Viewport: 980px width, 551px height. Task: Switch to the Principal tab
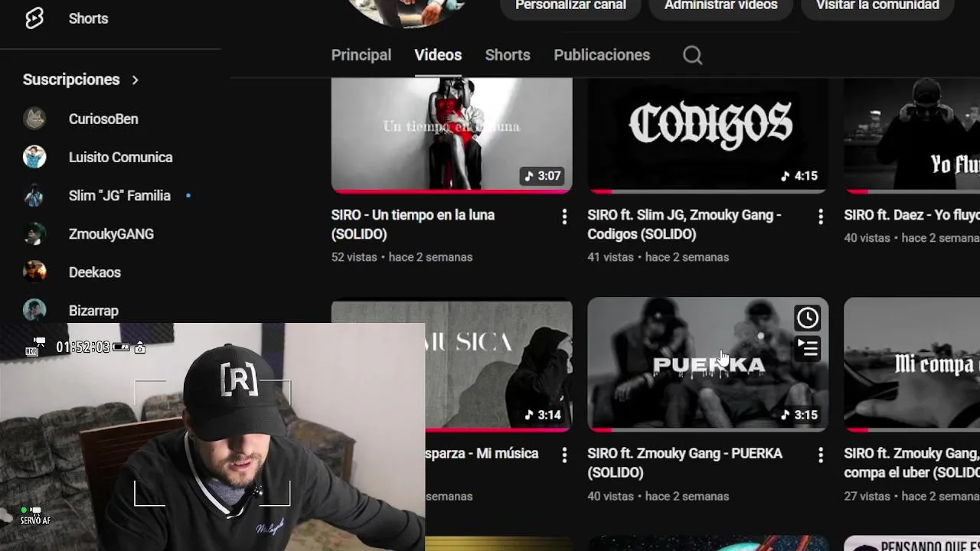tap(361, 55)
